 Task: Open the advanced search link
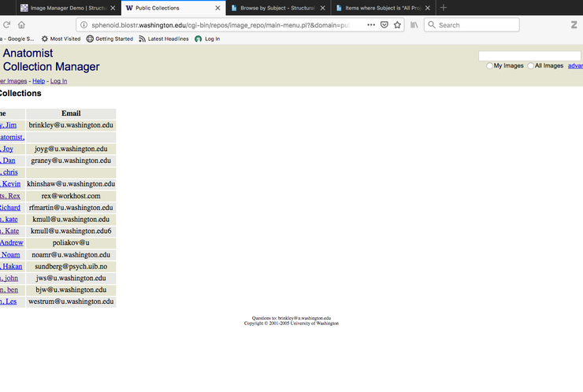[x=575, y=66]
